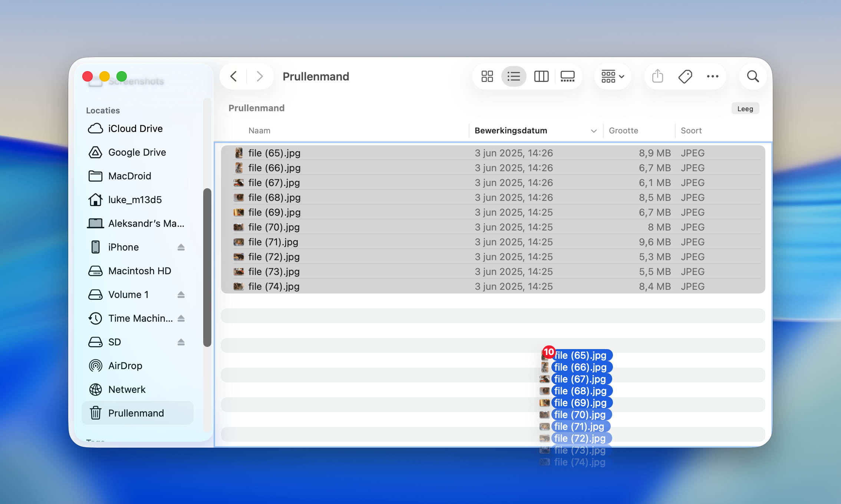Sort by the Bewerkingsdatum column header

[x=511, y=130]
